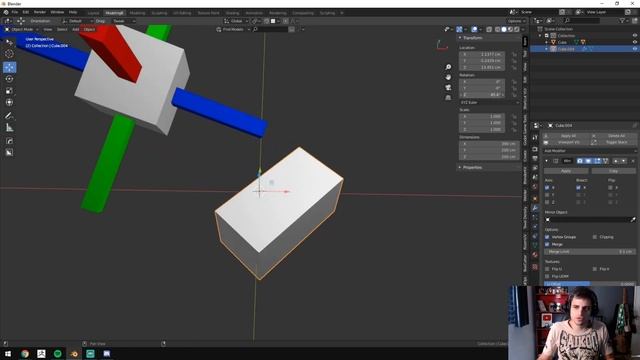The width and height of the screenshot is (640, 360).
Task: Pick the Annotate pencil tool
Action: (x=9, y=116)
